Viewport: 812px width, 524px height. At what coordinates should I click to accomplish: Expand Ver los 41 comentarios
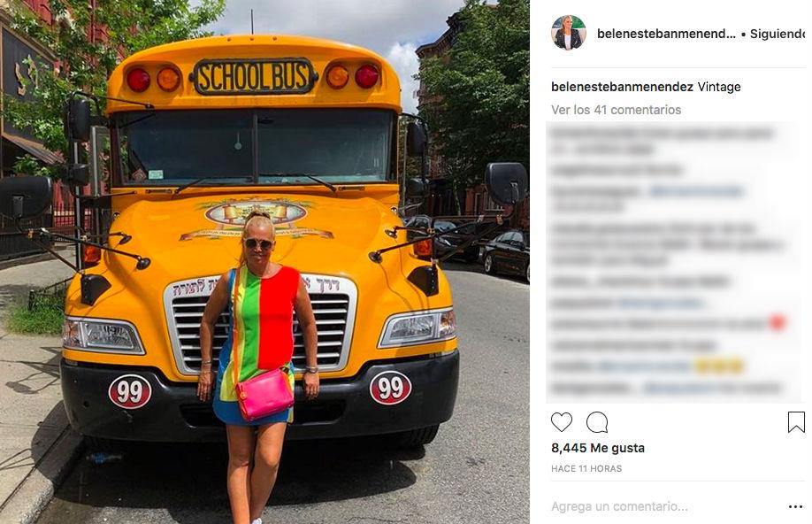click(x=616, y=110)
